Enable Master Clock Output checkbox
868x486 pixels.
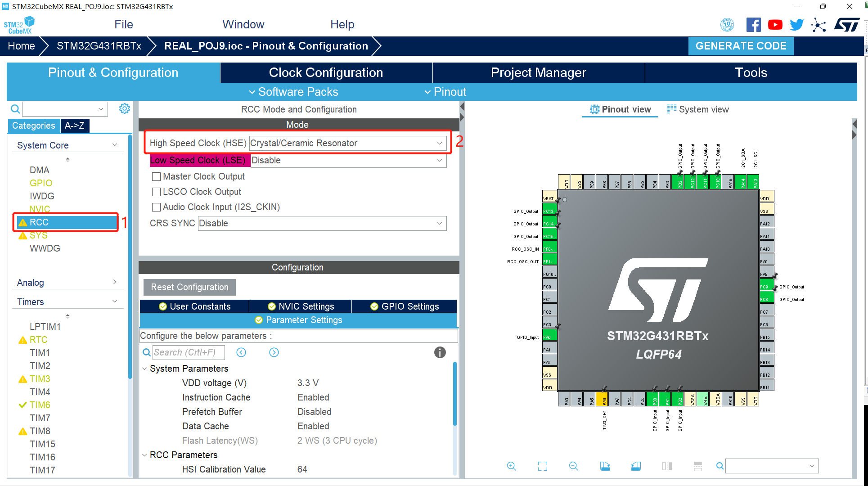(157, 177)
